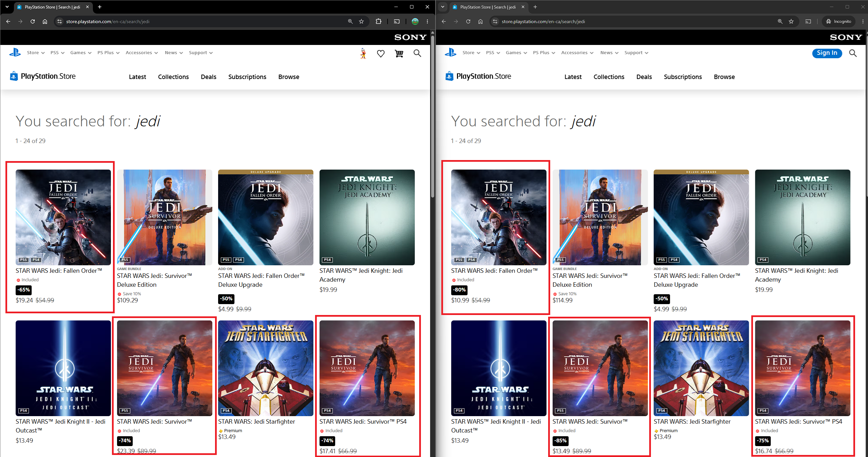
Task: Open the Collections tab in left PlayStation Store
Action: tap(174, 77)
